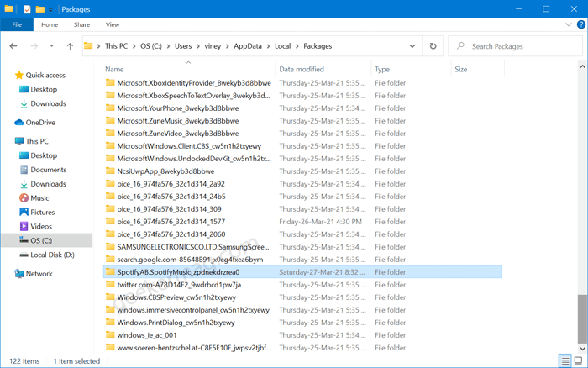The image size is (588, 368).
Task: Switch to the Home ribbon tab
Action: click(50, 24)
